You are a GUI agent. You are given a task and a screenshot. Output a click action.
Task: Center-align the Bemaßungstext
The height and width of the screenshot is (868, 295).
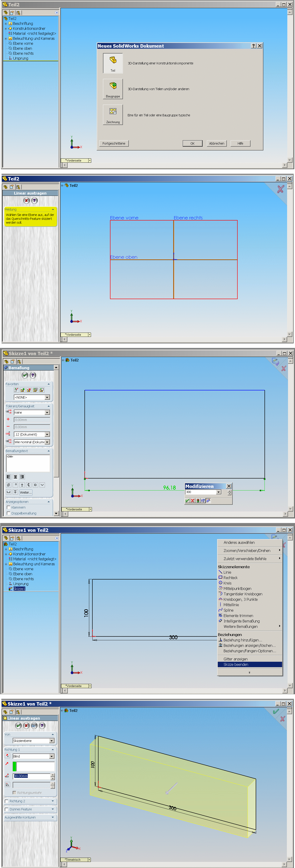[16, 477]
